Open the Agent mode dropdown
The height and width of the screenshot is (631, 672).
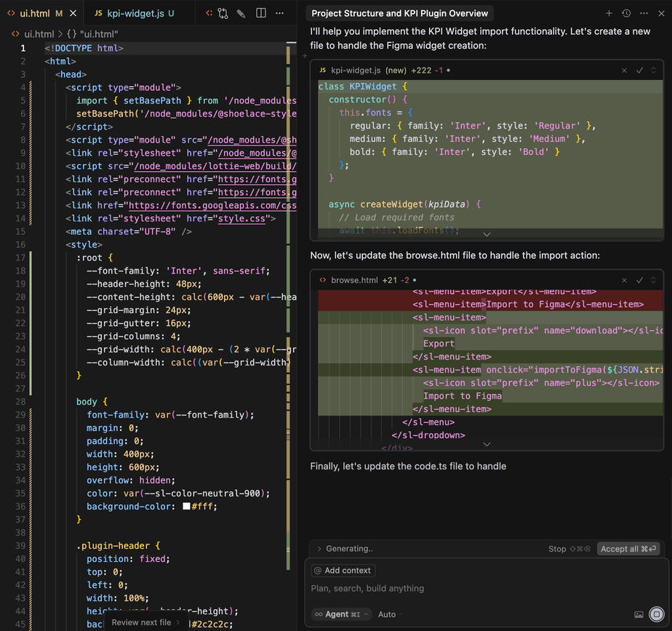coord(342,614)
